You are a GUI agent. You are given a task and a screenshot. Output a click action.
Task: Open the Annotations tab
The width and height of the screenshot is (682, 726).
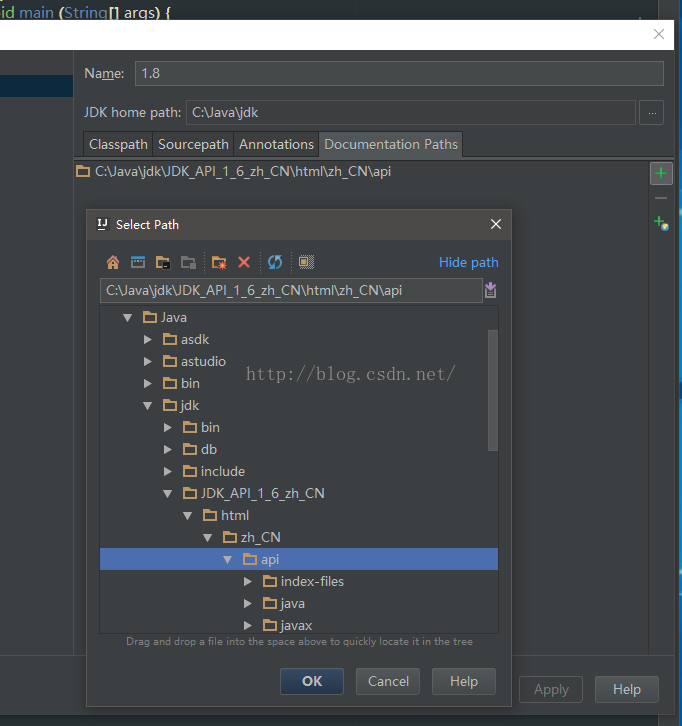point(276,144)
